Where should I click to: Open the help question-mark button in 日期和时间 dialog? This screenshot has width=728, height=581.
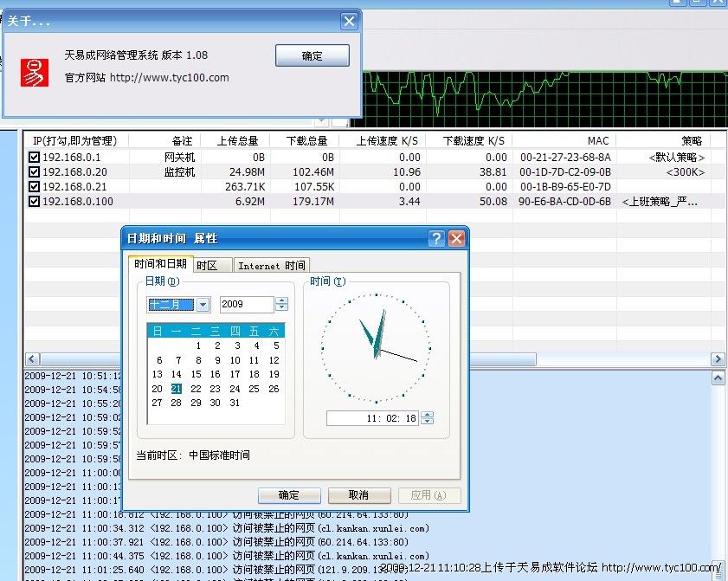[x=436, y=239]
